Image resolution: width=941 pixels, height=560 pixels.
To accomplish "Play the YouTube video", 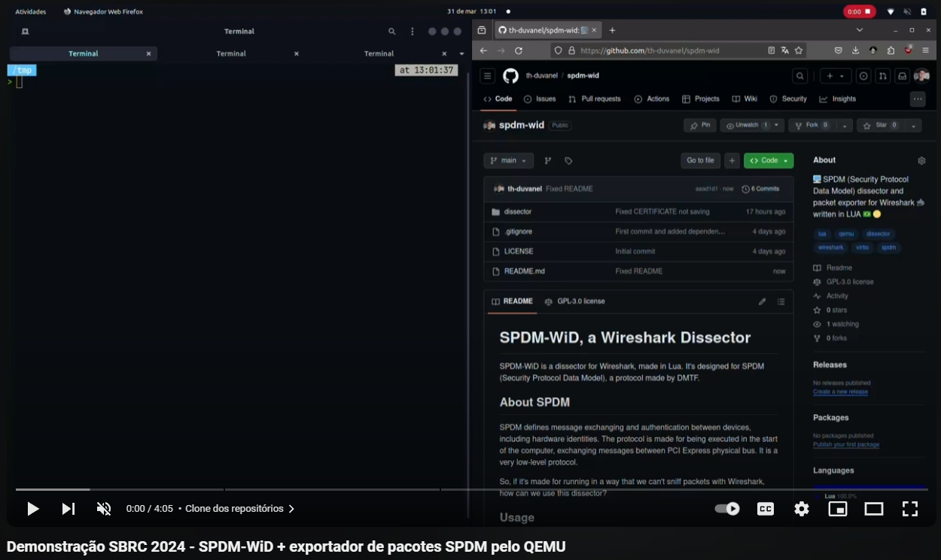I will 32,509.
